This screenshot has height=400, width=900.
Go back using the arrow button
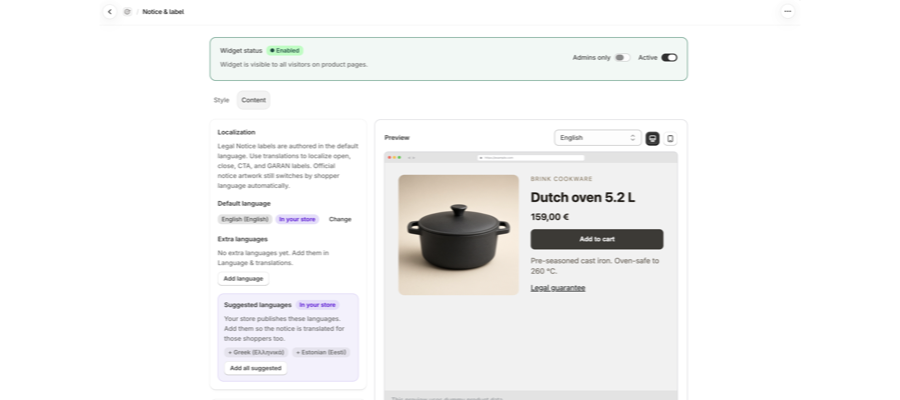[110, 11]
